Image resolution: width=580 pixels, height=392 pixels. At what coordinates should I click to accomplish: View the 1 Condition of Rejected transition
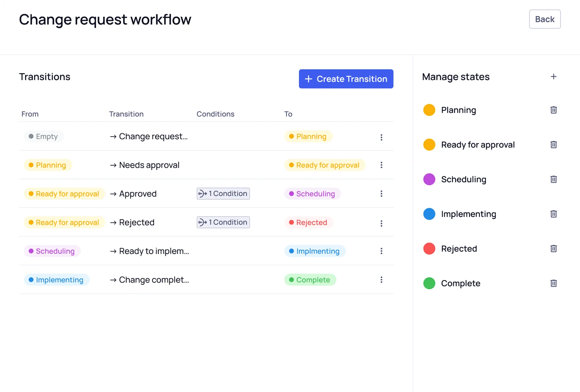pyautogui.click(x=223, y=222)
